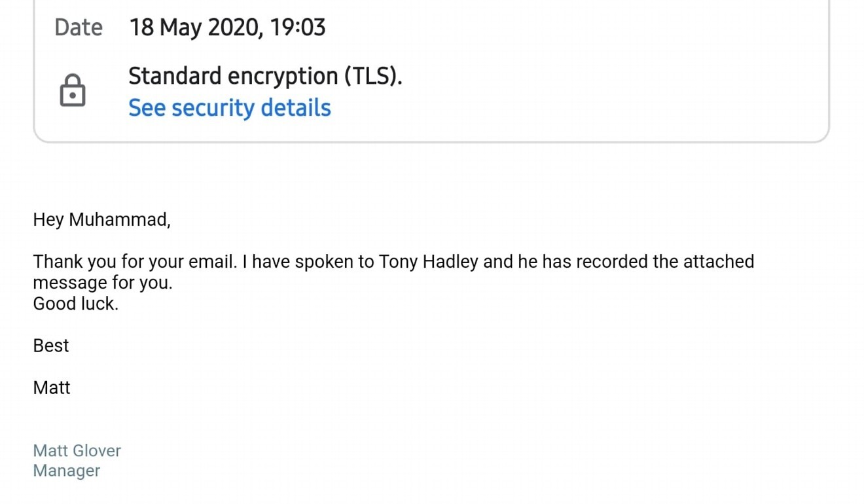Click the Good luck line
The image size is (864, 504).
[76, 304]
